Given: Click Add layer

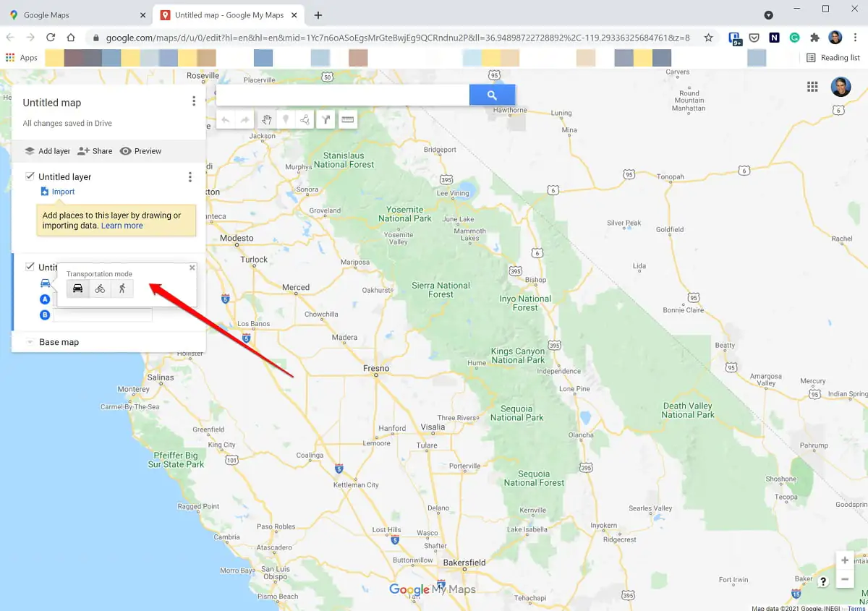Looking at the screenshot, I should pyautogui.click(x=47, y=151).
